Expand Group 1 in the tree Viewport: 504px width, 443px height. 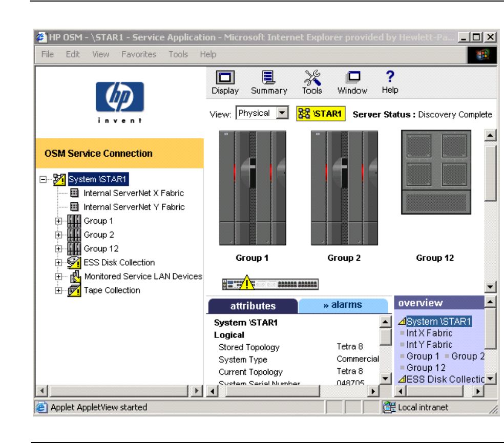click(58, 221)
